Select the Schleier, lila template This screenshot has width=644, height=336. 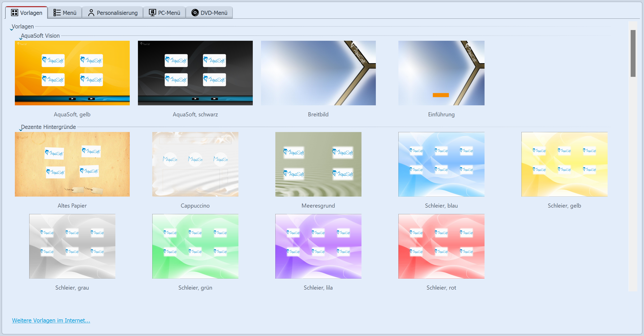pyautogui.click(x=318, y=246)
